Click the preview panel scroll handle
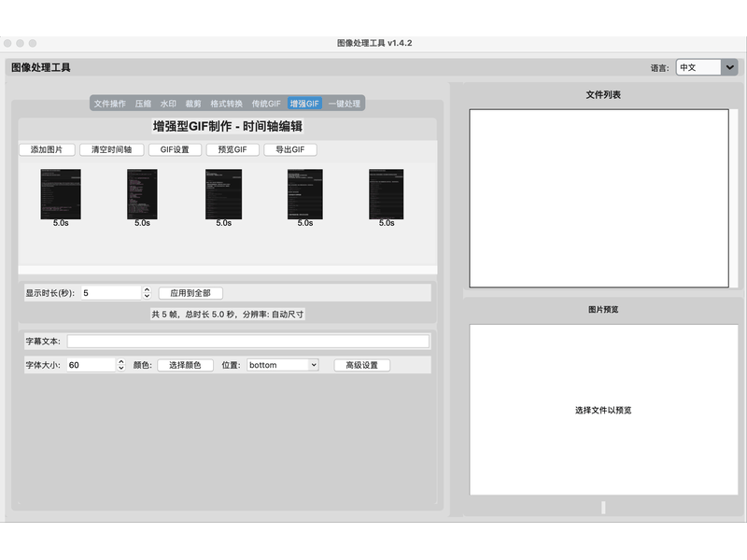The image size is (747, 560). coord(603,507)
